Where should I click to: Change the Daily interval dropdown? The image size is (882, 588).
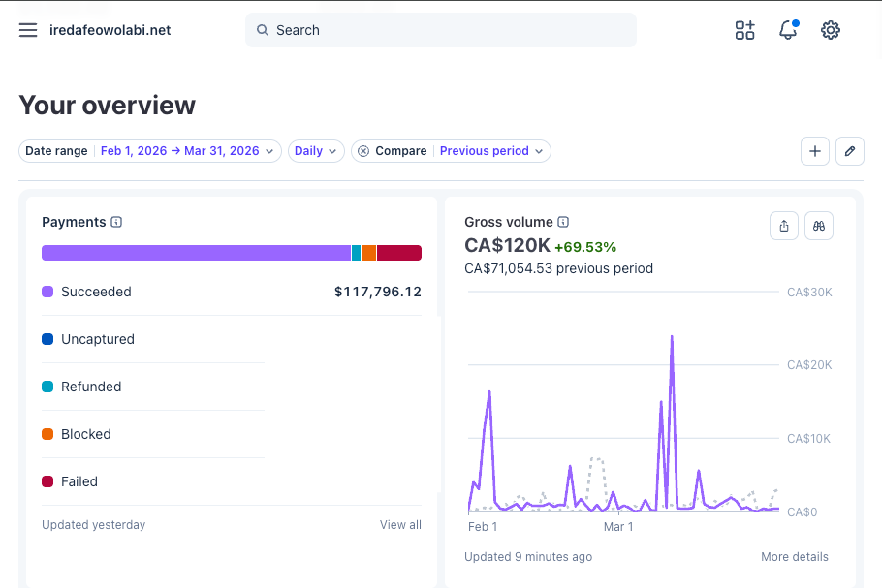pos(316,151)
